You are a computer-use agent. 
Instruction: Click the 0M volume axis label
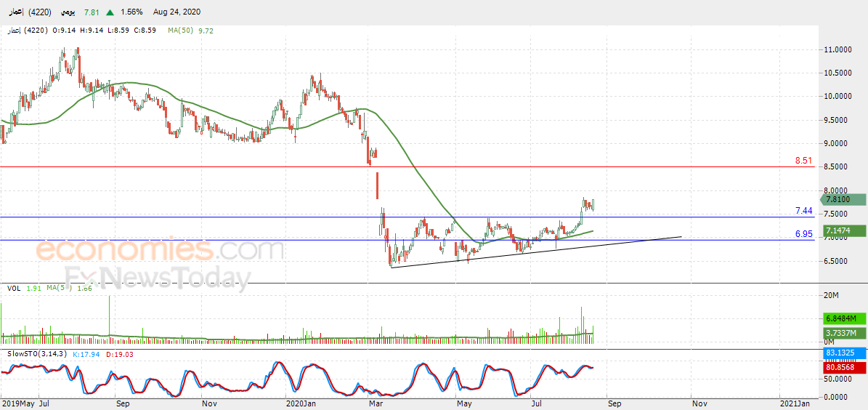(829, 342)
